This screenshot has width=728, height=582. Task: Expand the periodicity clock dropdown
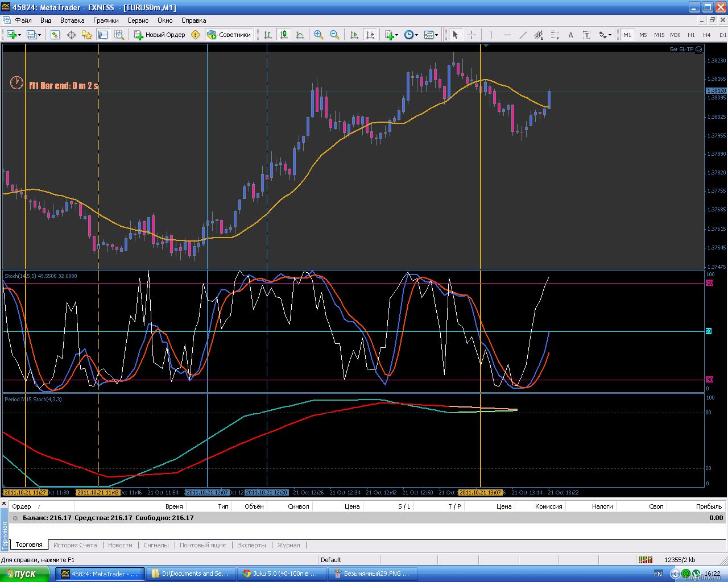(x=416, y=35)
